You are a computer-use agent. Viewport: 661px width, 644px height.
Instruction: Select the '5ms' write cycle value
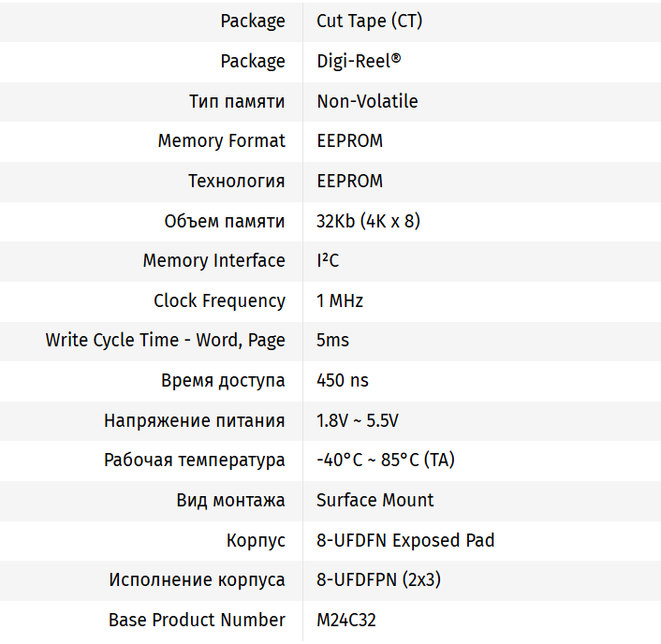pyautogui.click(x=332, y=341)
